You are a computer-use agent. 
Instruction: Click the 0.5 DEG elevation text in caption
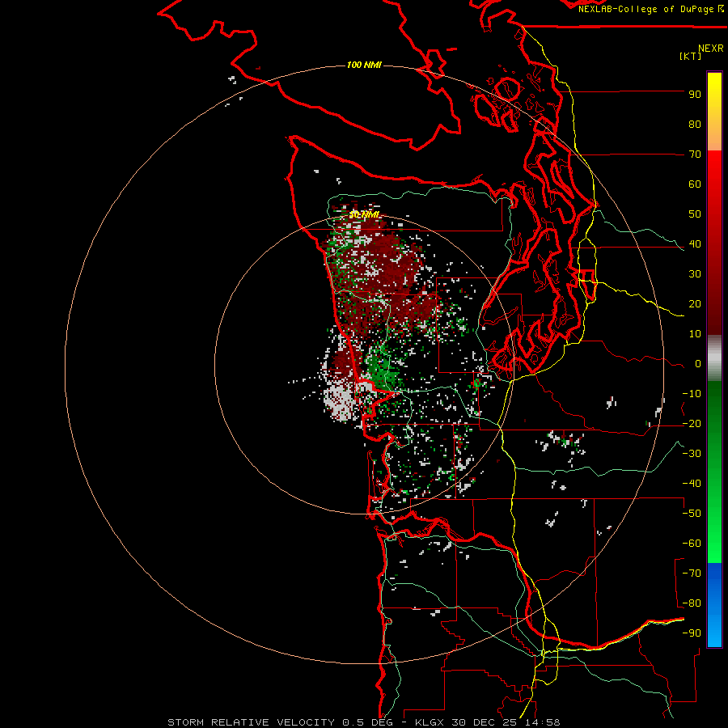368,722
